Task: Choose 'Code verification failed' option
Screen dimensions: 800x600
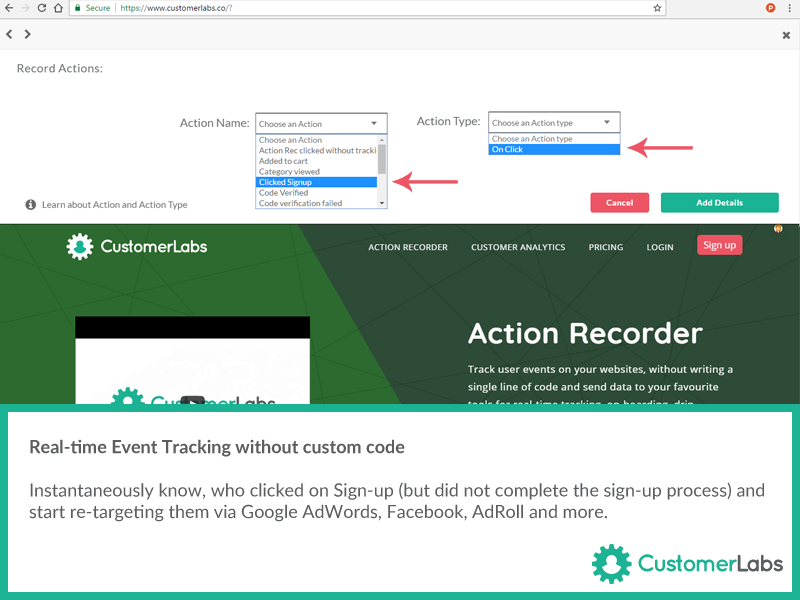Action: click(316, 203)
